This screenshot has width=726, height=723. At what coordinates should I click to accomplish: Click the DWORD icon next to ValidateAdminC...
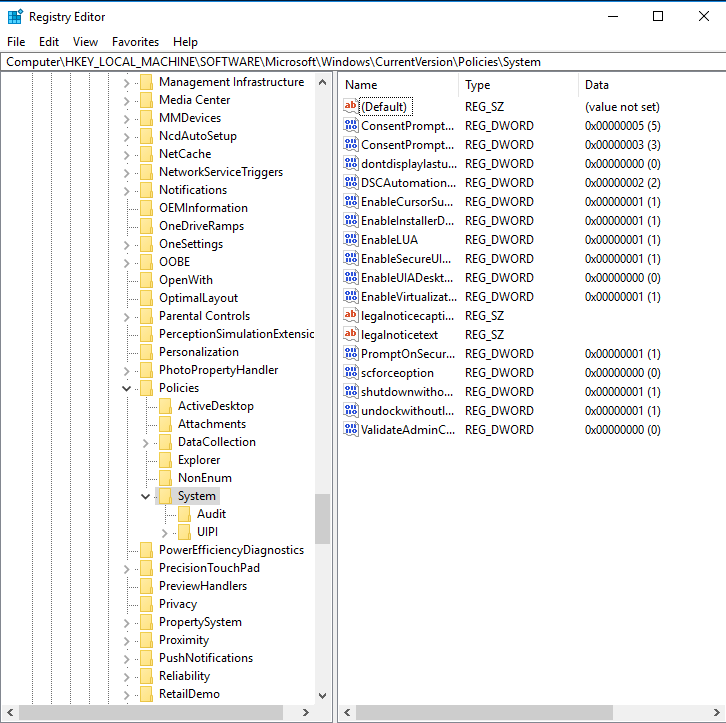pyautogui.click(x=350, y=429)
